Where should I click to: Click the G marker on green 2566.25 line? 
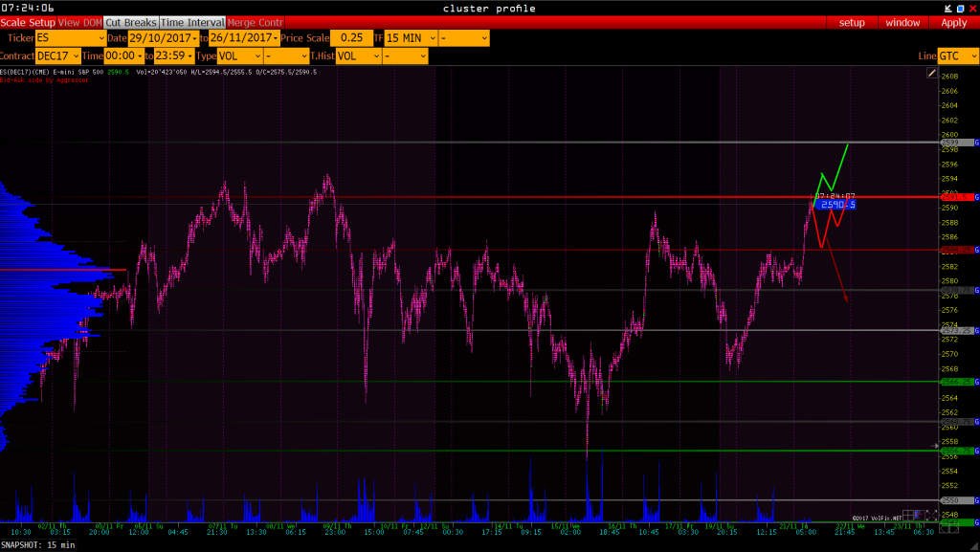click(x=976, y=381)
